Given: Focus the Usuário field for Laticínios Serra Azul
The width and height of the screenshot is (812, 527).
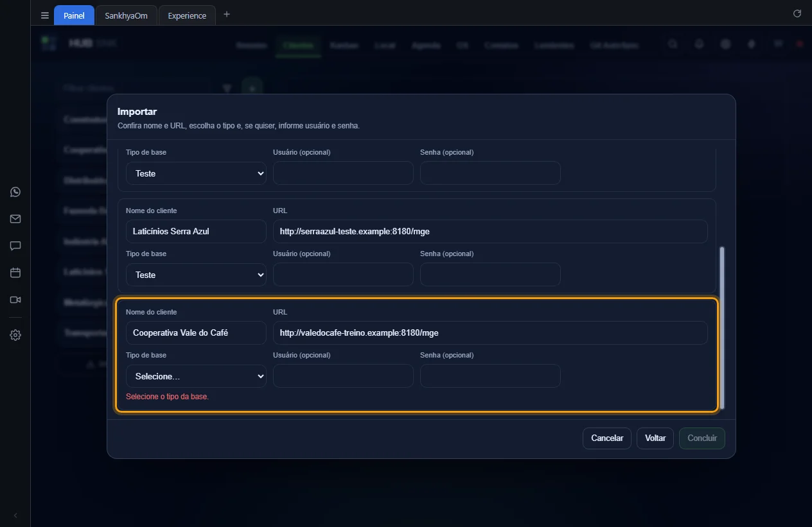Looking at the screenshot, I should point(343,275).
